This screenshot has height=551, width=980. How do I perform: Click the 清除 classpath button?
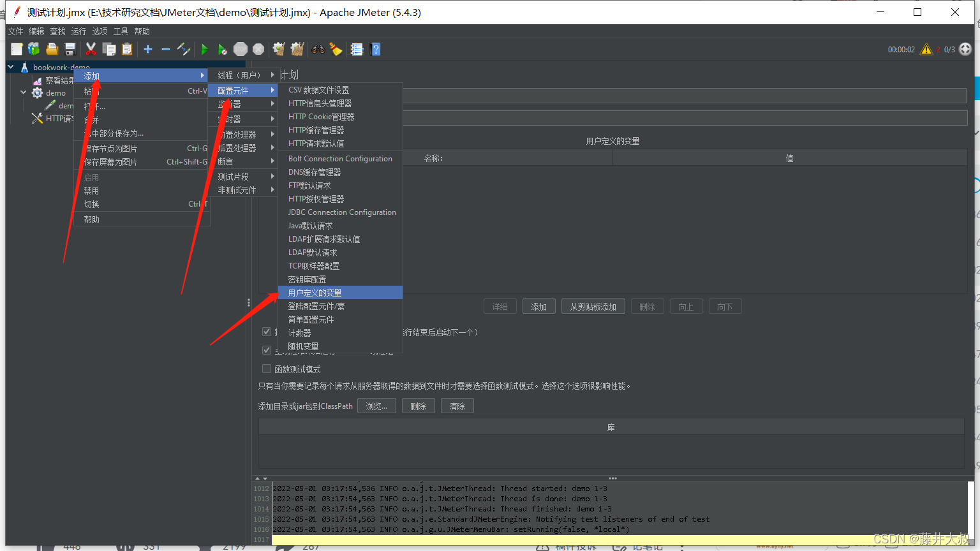[x=457, y=406]
